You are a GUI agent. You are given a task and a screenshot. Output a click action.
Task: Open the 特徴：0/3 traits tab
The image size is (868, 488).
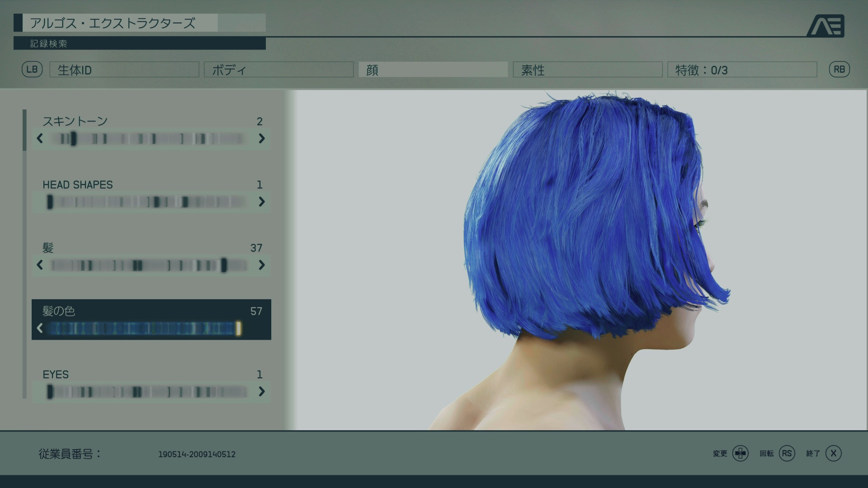click(742, 70)
